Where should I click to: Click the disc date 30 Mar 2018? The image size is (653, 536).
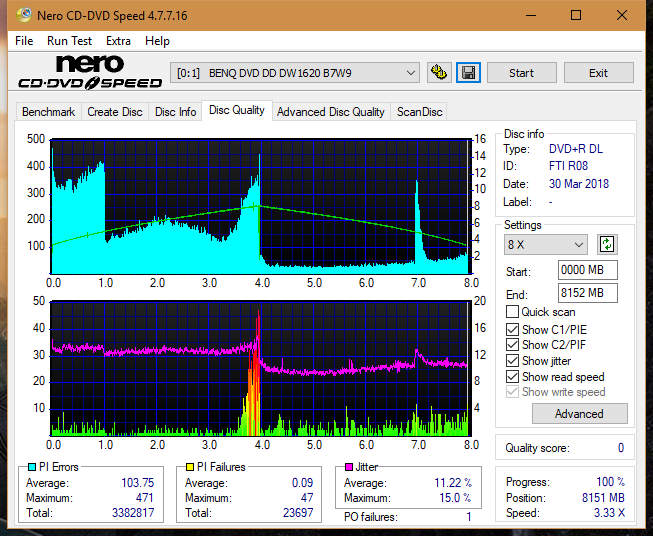click(x=579, y=184)
